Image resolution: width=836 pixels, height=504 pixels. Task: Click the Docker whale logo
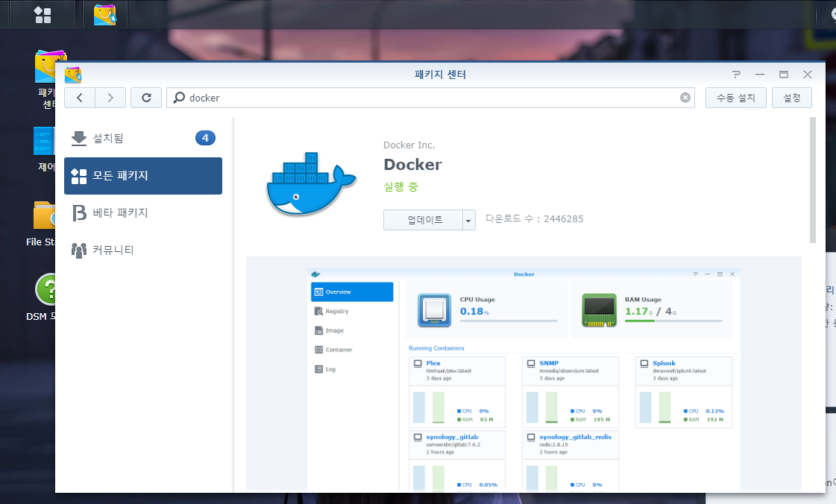311,184
